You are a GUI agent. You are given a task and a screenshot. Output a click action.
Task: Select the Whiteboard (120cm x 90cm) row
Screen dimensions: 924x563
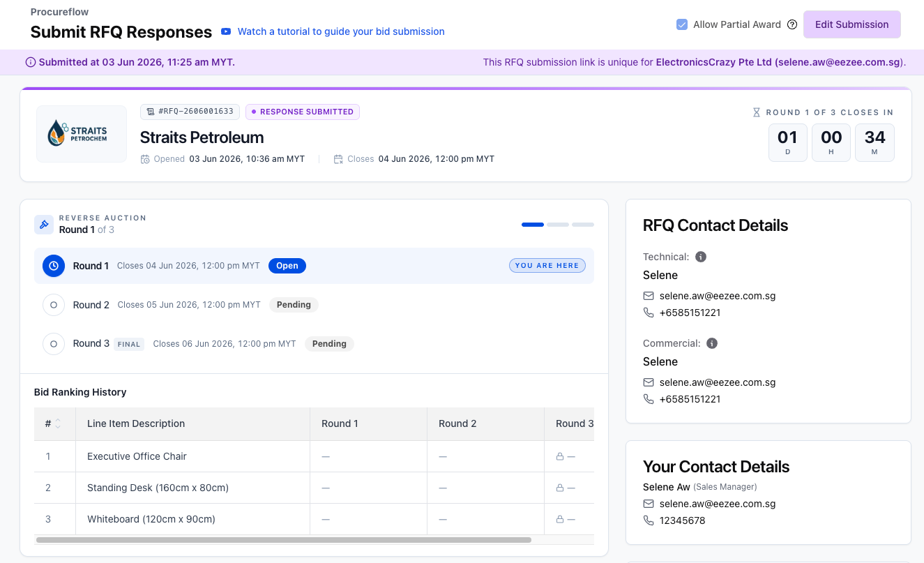click(314, 519)
